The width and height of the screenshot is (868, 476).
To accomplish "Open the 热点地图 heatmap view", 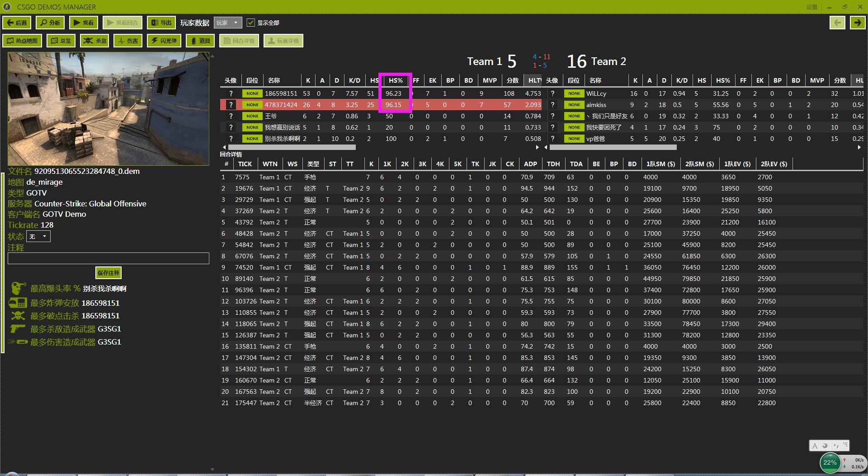I will [22, 41].
